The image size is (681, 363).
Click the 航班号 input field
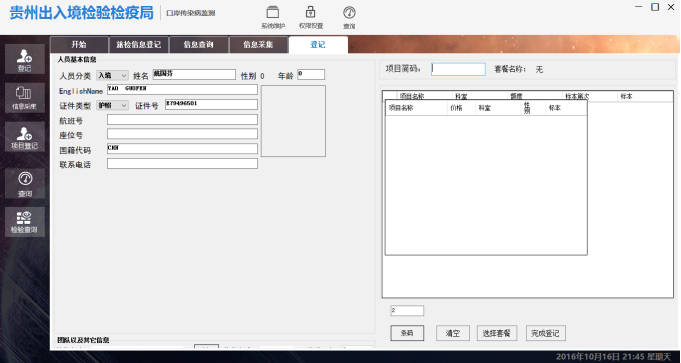tap(182, 119)
